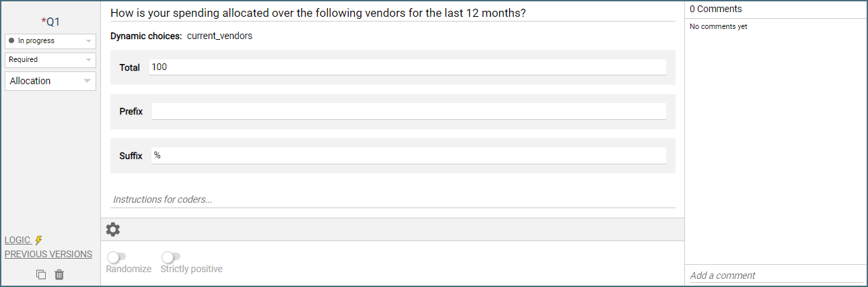868x287 pixels.
Task: Click the Suffix input field
Action: (x=408, y=156)
